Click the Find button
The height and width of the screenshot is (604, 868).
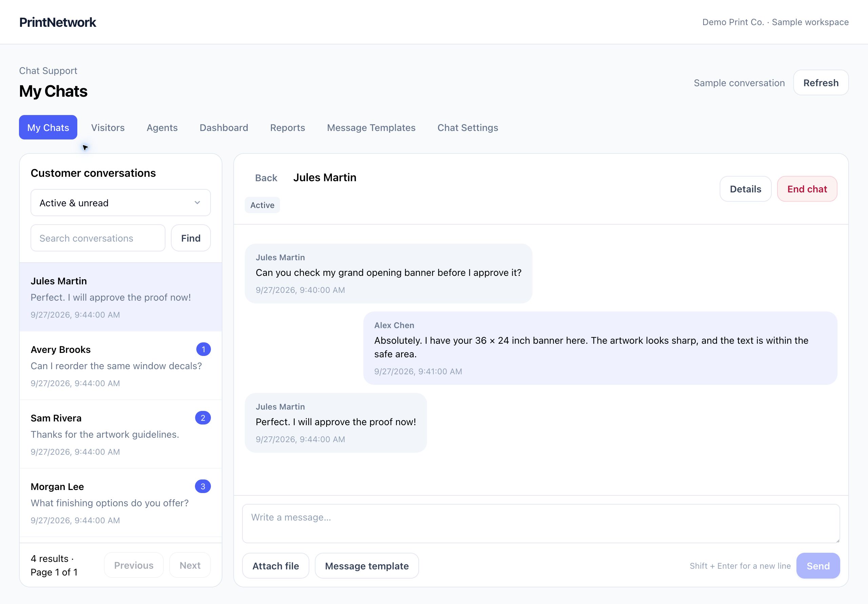(x=191, y=238)
